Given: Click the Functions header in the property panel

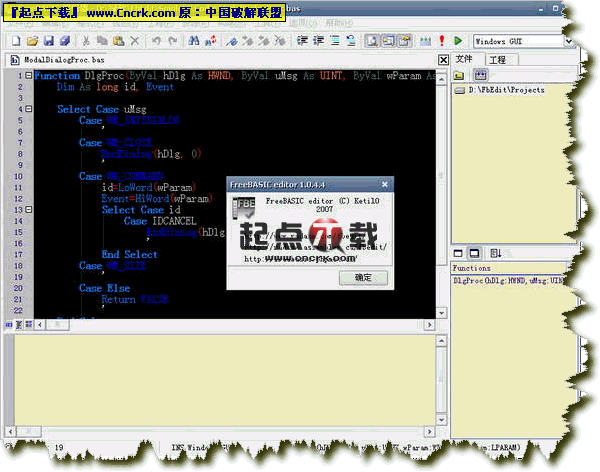Looking at the screenshot, I should (x=509, y=268).
